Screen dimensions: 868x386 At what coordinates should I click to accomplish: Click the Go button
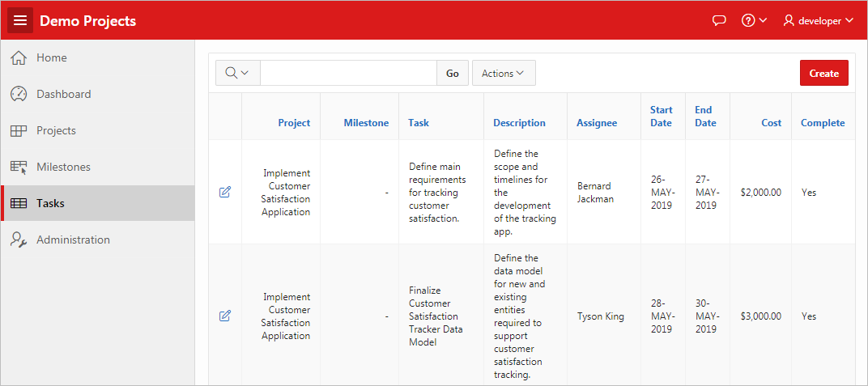point(453,73)
